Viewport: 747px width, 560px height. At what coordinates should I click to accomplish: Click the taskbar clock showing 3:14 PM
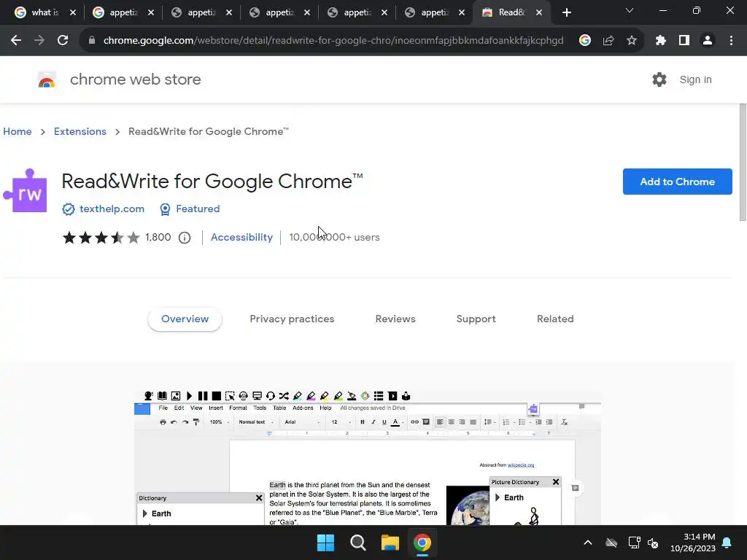tap(693, 542)
